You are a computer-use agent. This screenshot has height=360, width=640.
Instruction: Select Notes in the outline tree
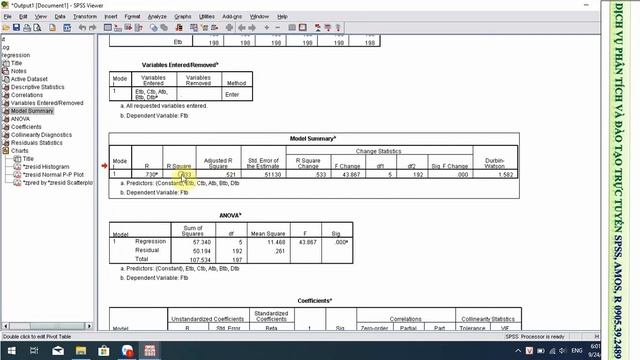coord(18,71)
